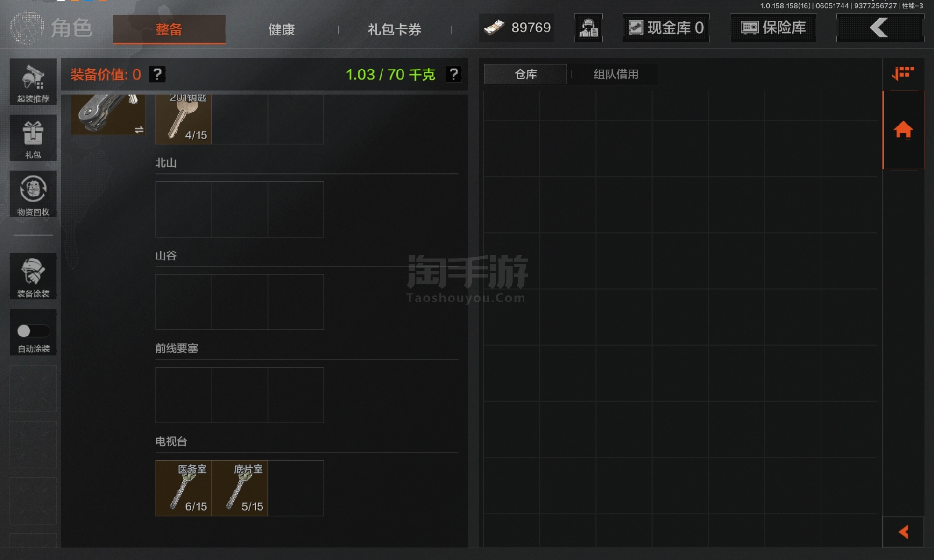Screen dimensions: 934x560
Task: Toggle the 自动涂装 switch
Action: tap(33, 331)
